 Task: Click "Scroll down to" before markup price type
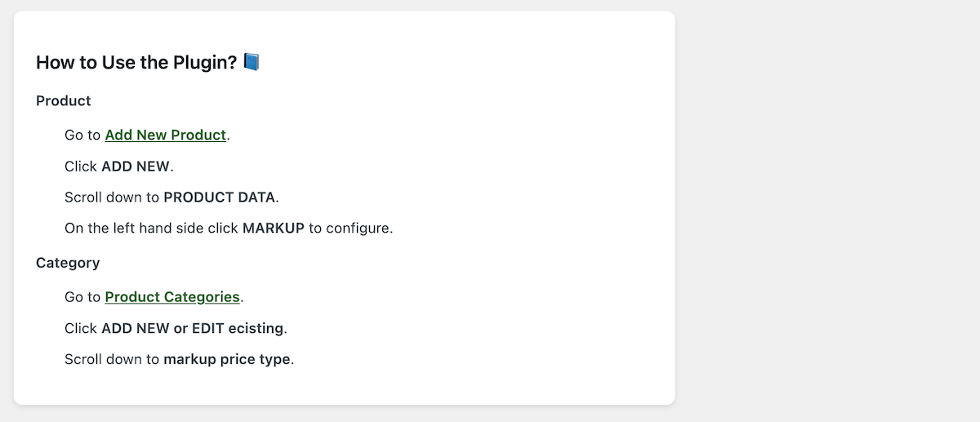(x=112, y=359)
